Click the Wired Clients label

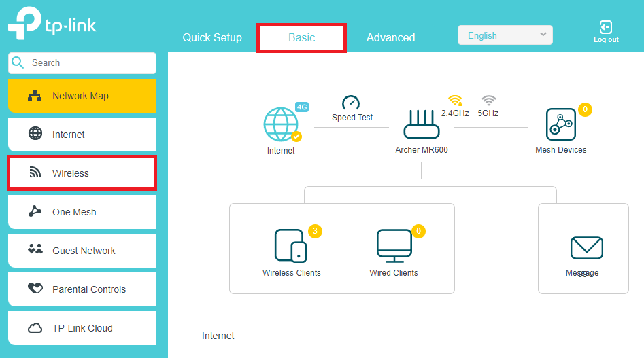tap(394, 272)
